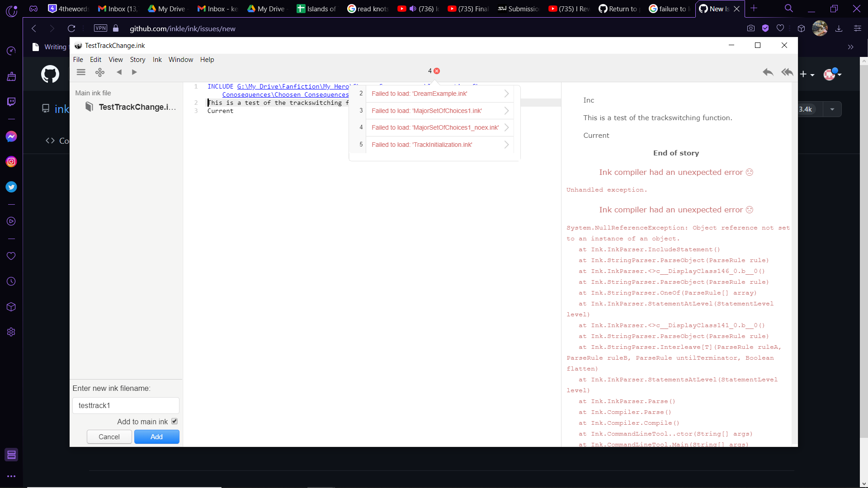
Task: Open a new browser tab with plus
Action: (754, 8)
